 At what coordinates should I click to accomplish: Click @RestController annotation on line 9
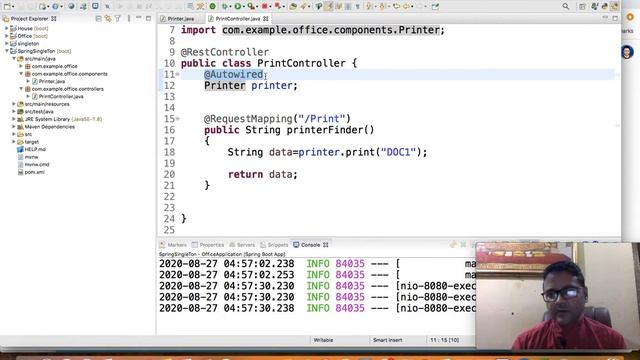click(225, 52)
